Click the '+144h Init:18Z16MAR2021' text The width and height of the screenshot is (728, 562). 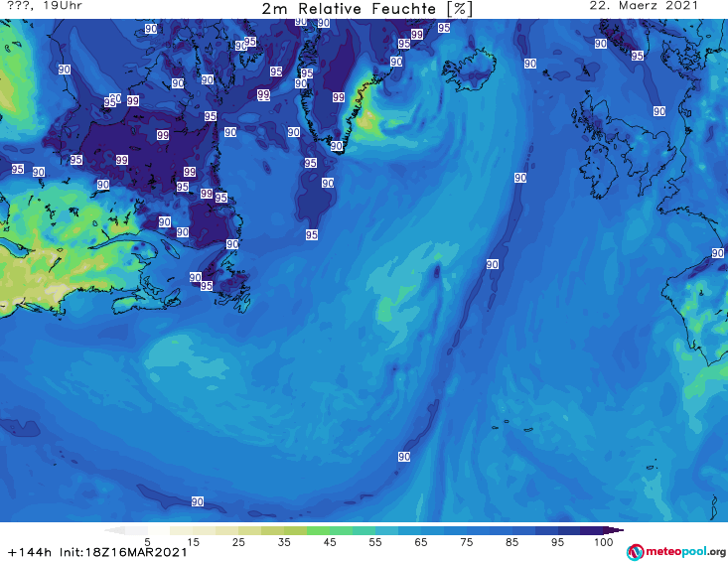click(97, 552)
